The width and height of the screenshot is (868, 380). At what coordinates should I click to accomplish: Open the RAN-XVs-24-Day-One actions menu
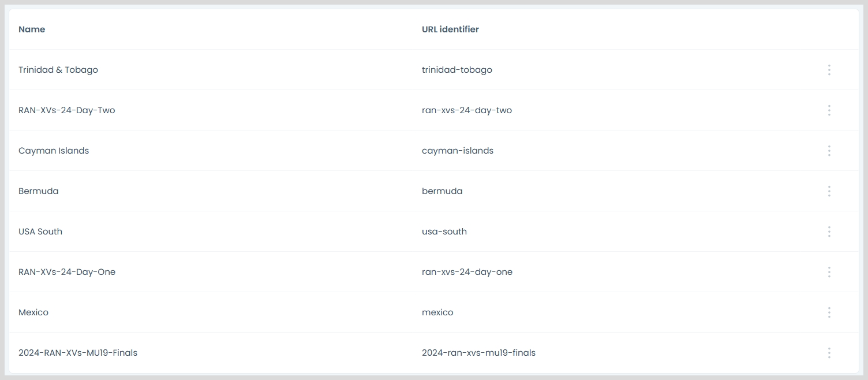point(829,272)
